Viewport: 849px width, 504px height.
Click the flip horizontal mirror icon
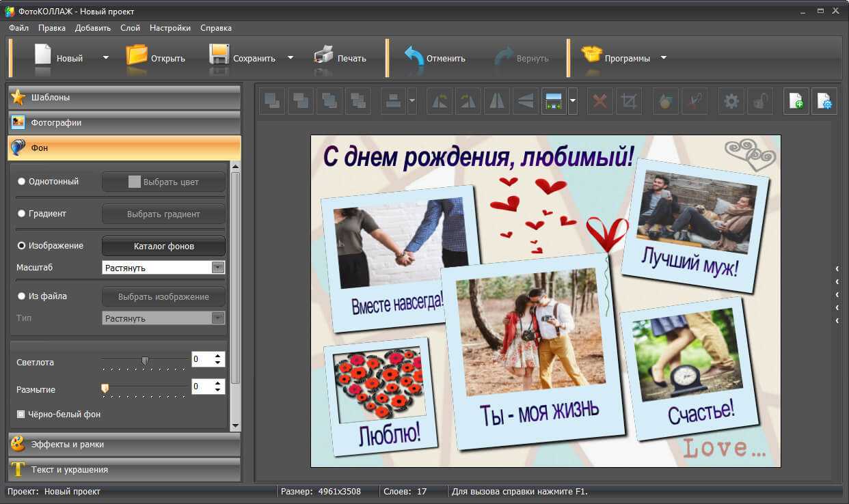[x=496, y=102]
